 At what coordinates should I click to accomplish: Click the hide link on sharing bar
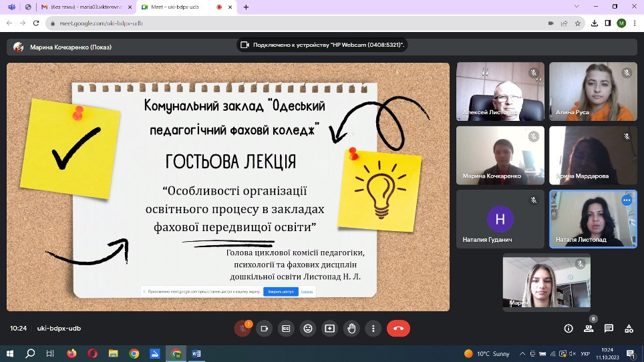307,292
